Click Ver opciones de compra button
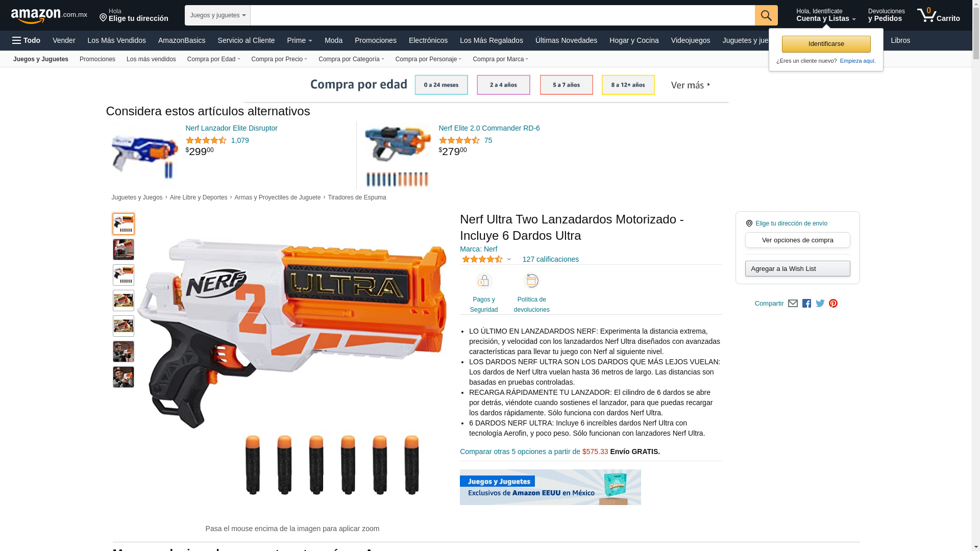980x551 pixels. [797, 240]
